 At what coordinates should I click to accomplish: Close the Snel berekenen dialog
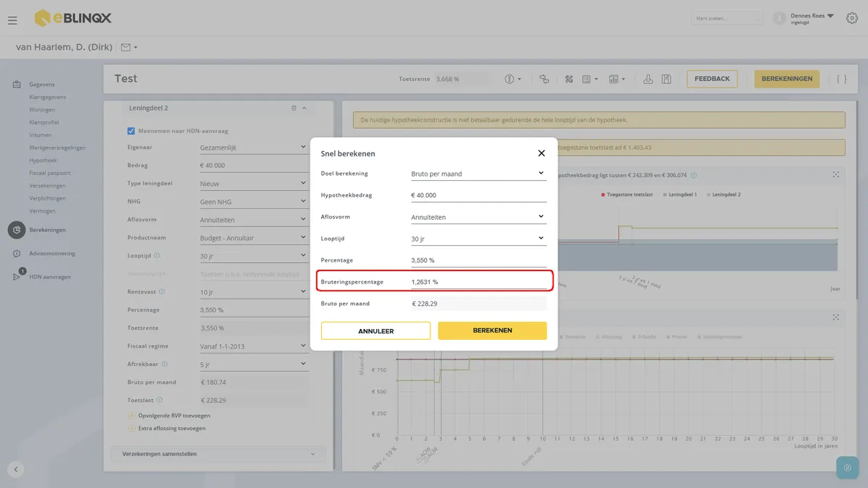coord(541,153)
